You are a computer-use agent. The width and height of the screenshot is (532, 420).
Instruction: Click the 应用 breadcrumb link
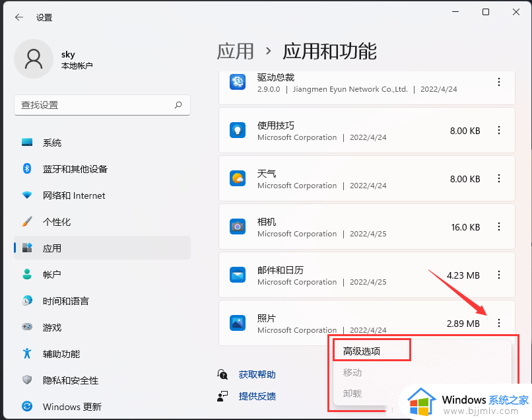point(235,52)
